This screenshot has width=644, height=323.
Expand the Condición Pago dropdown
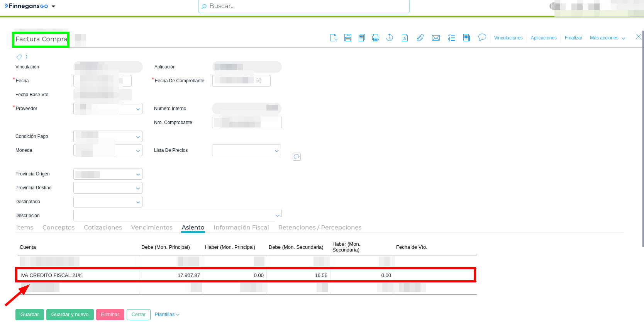point(138,137)
